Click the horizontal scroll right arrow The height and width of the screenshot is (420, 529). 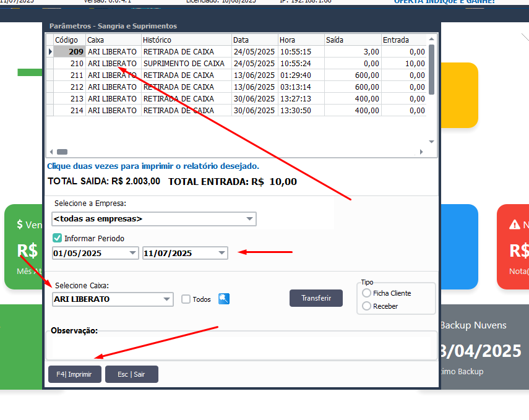[421, 152]
